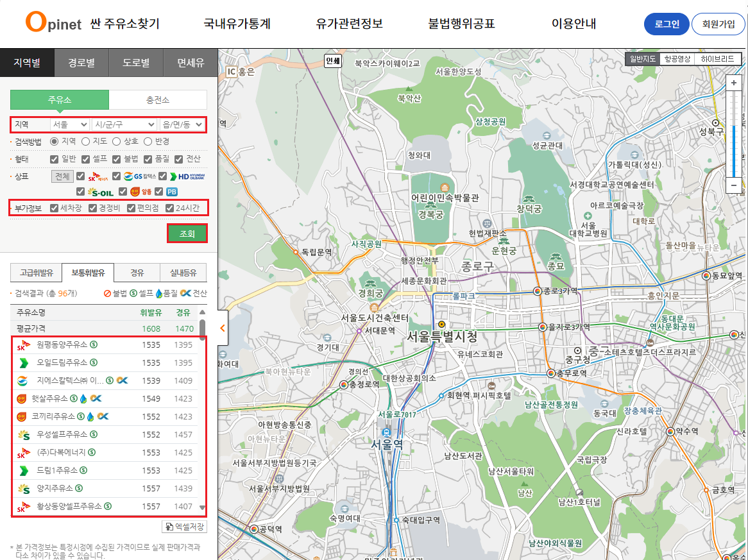Click S-OIL icon of 양지주유소

pos(23,488)
